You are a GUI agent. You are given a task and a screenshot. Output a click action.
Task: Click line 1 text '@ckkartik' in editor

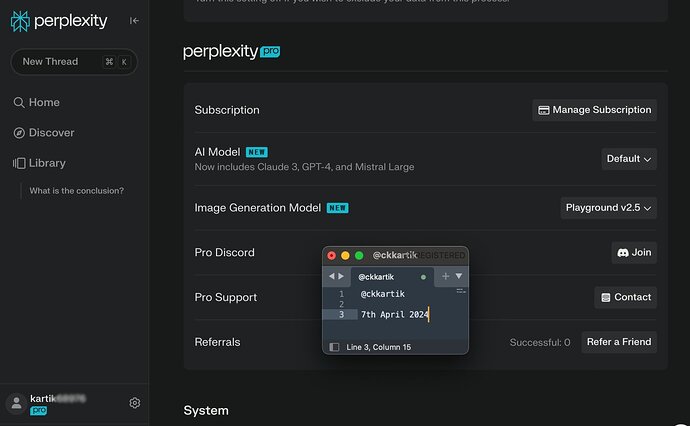pos(382,294)
